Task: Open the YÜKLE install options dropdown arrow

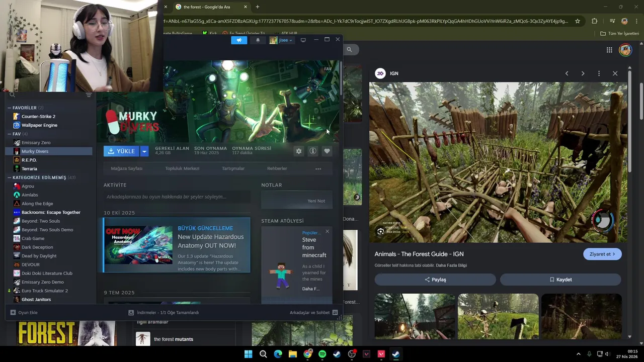Action: (144, 151)
